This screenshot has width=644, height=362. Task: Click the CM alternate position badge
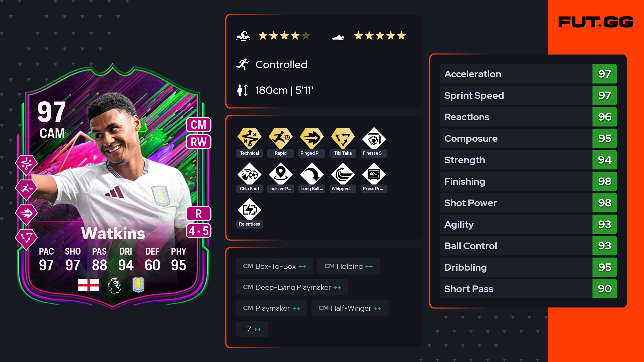point(199,125)
